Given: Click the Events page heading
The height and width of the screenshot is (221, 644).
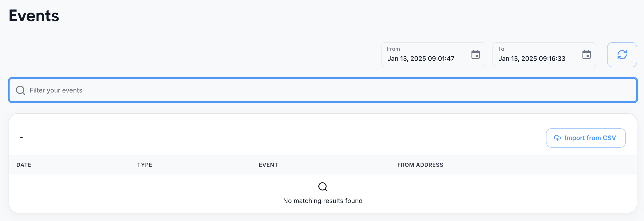Looking at the screenshot, I should pyautogui.click(x=34, y=15).
